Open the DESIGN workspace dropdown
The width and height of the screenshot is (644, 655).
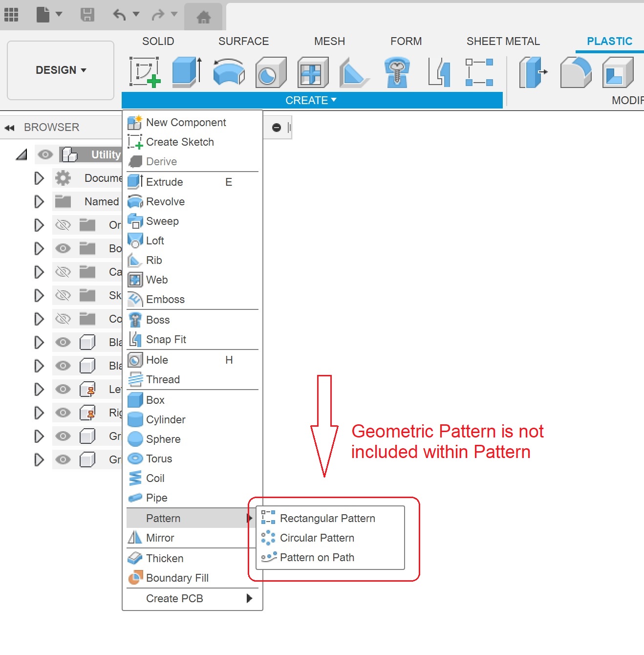(60, 70)
